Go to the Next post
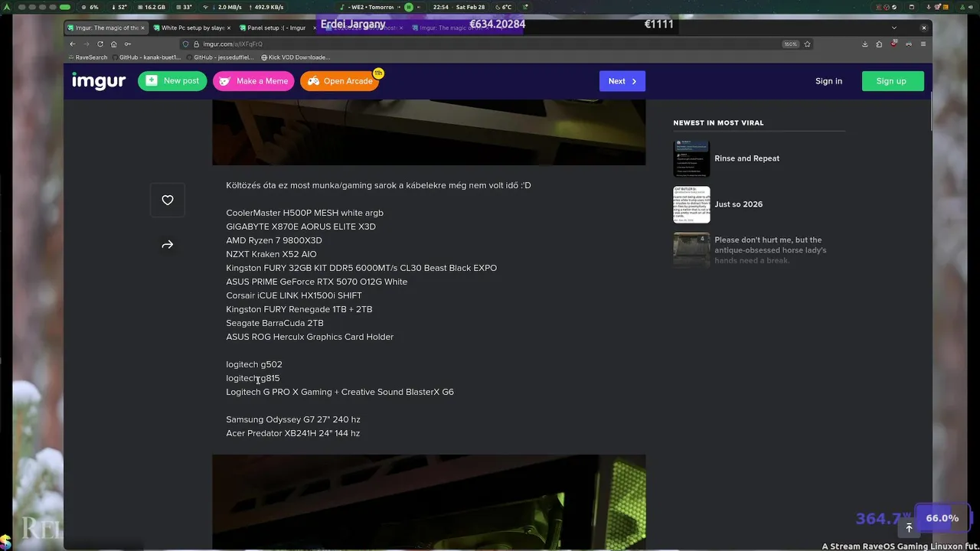The image size is (980, 551). 622,81
